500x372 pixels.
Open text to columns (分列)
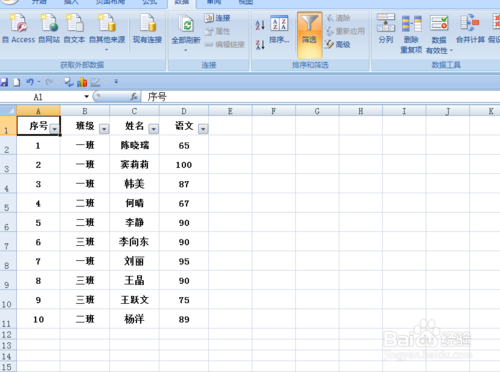click(x=386, y=29)
